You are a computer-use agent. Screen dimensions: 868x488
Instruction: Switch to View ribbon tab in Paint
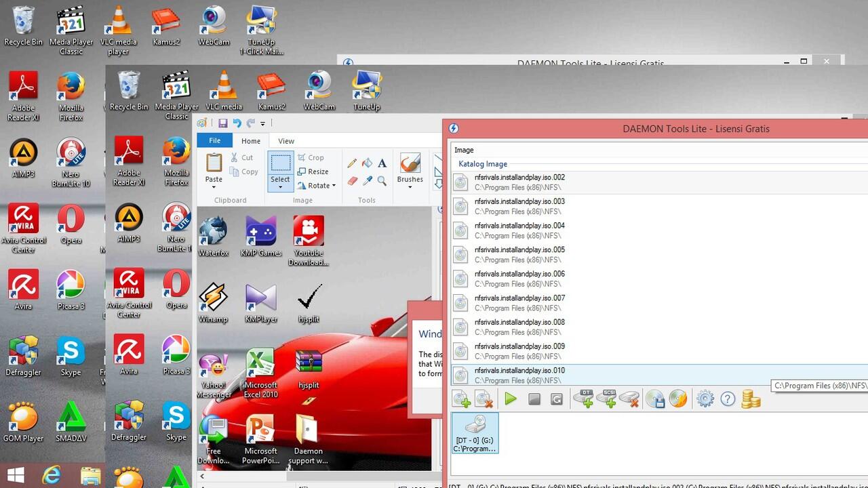pos(286,141)
